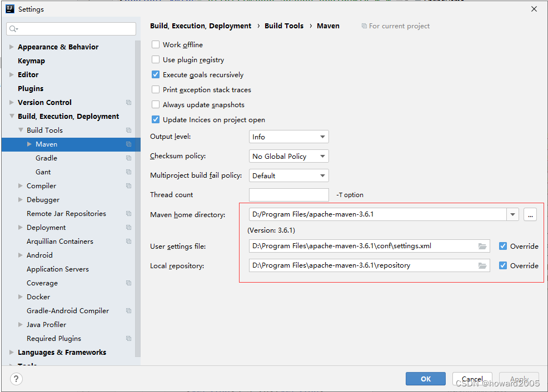Collapse Build, Execution, Deployment section
Screen dimensions: 548x392
12,116
